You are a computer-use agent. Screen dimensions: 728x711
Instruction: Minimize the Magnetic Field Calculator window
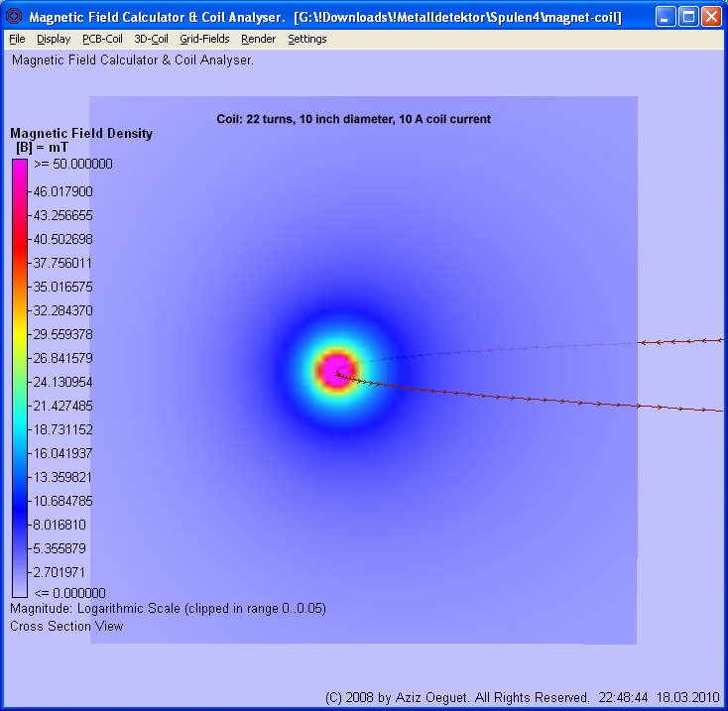[666, 17]
